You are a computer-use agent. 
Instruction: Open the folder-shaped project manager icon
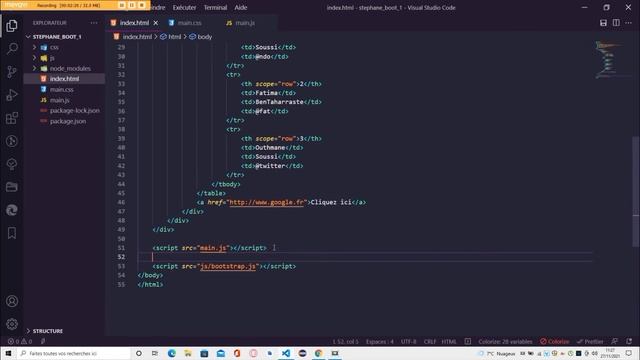pos(12,187)
